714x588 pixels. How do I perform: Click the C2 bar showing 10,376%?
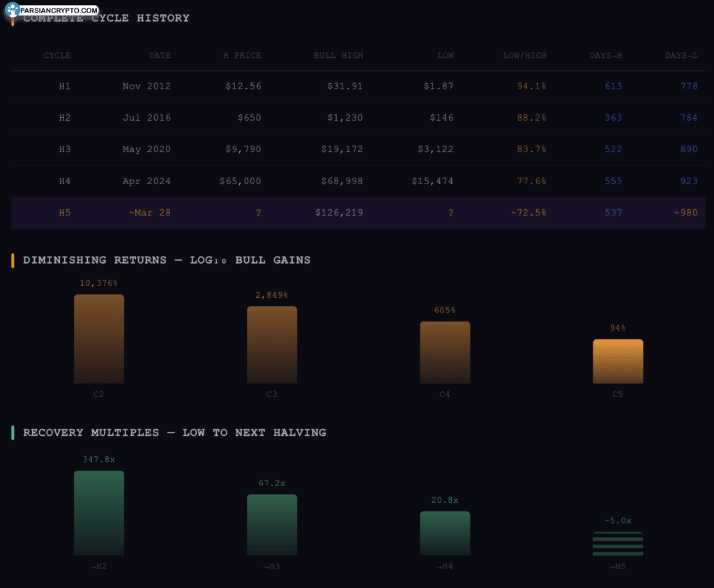click(x=99, y=339)
